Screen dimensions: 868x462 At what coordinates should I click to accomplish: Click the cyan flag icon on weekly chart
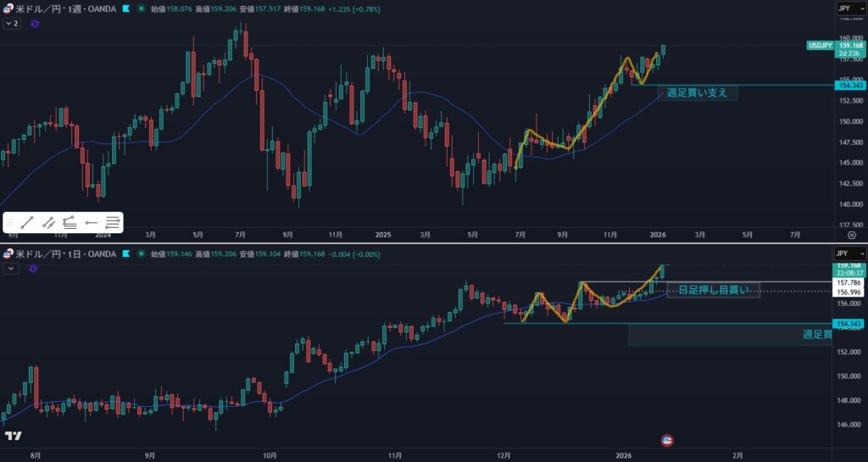(x=126, y=8)
